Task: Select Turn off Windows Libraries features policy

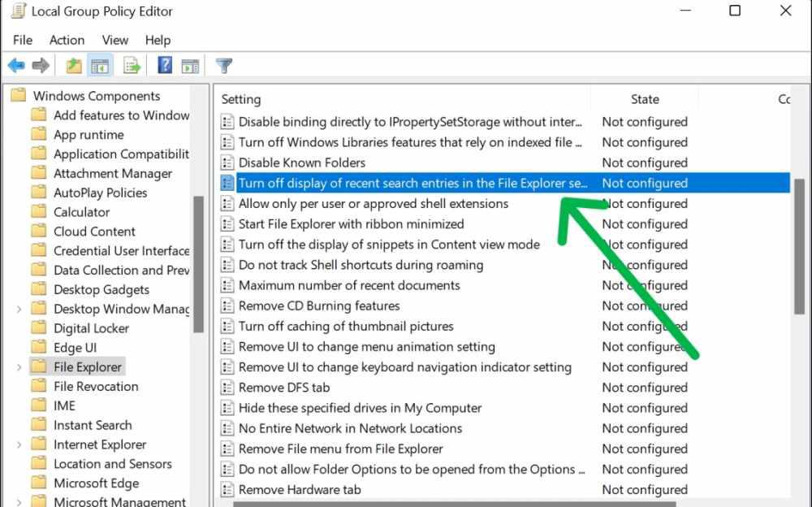Action: click(410, 142)
